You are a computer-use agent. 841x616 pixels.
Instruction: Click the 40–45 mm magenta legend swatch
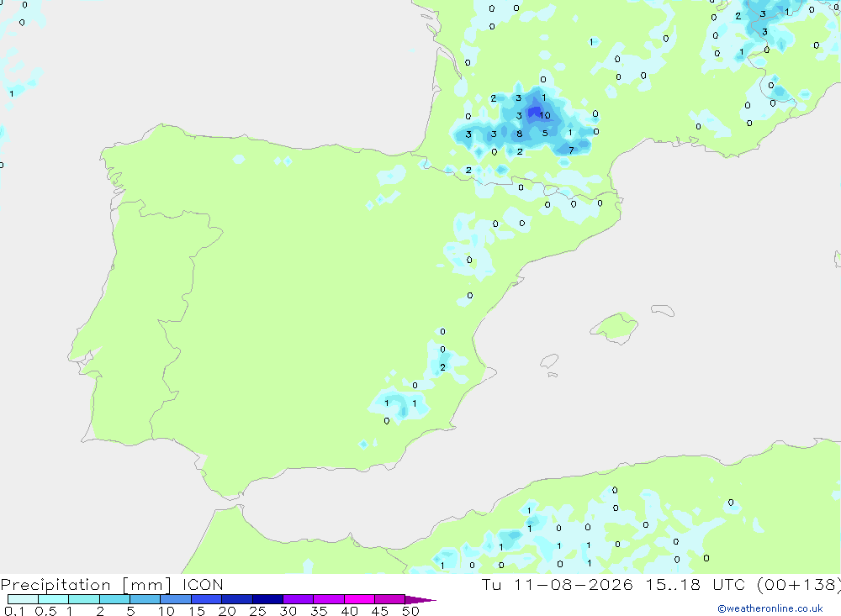[x=359, y=599]
